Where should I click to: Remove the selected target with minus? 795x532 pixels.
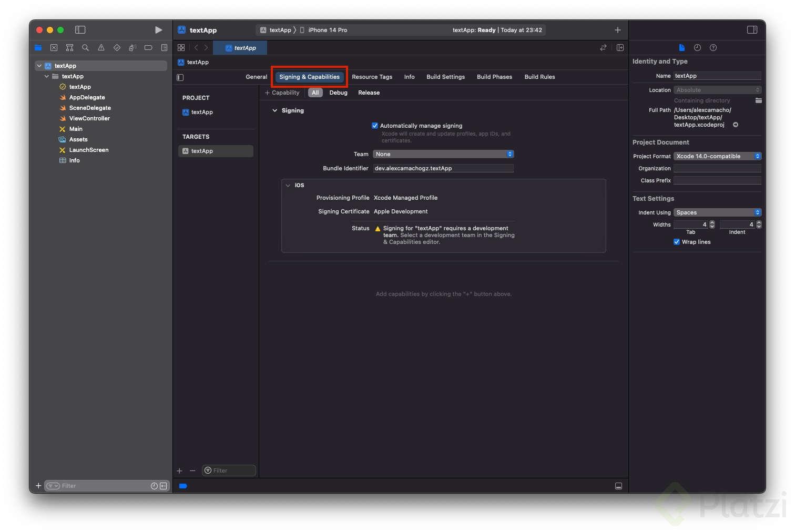tap(192, 471)
